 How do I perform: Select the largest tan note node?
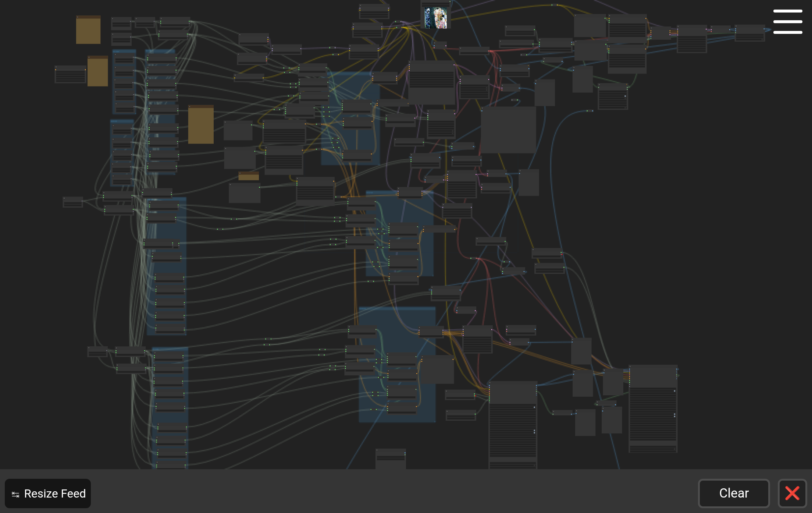(x=201, y=125)
